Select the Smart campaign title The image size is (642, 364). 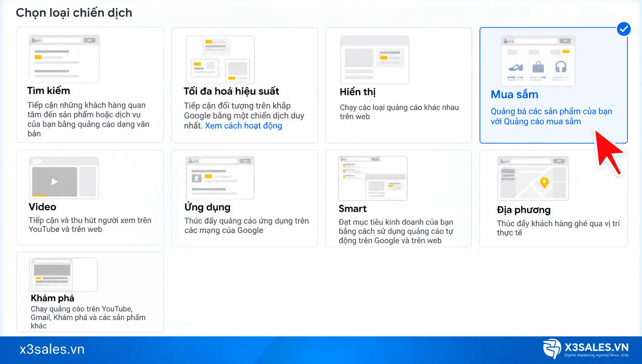352,209
